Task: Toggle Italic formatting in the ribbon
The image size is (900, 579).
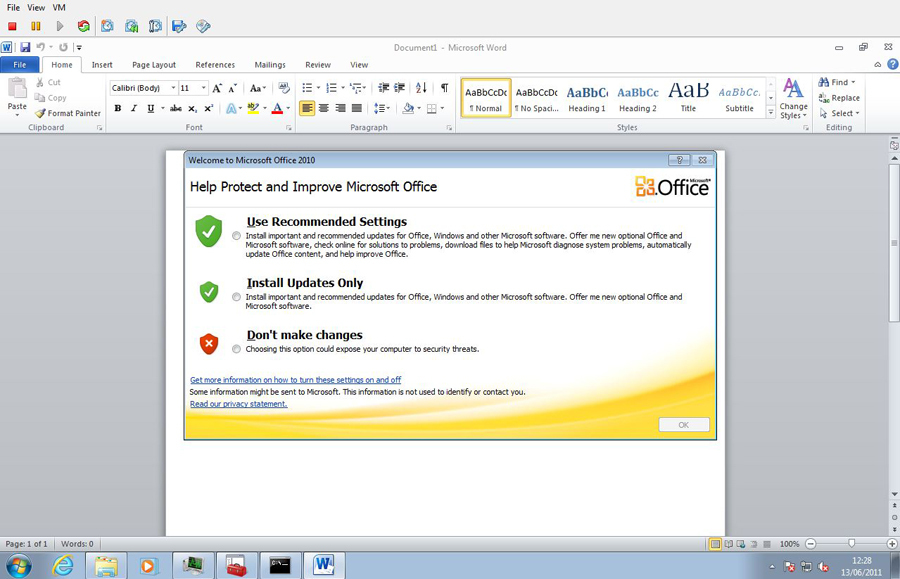Action: click(134, 108)
